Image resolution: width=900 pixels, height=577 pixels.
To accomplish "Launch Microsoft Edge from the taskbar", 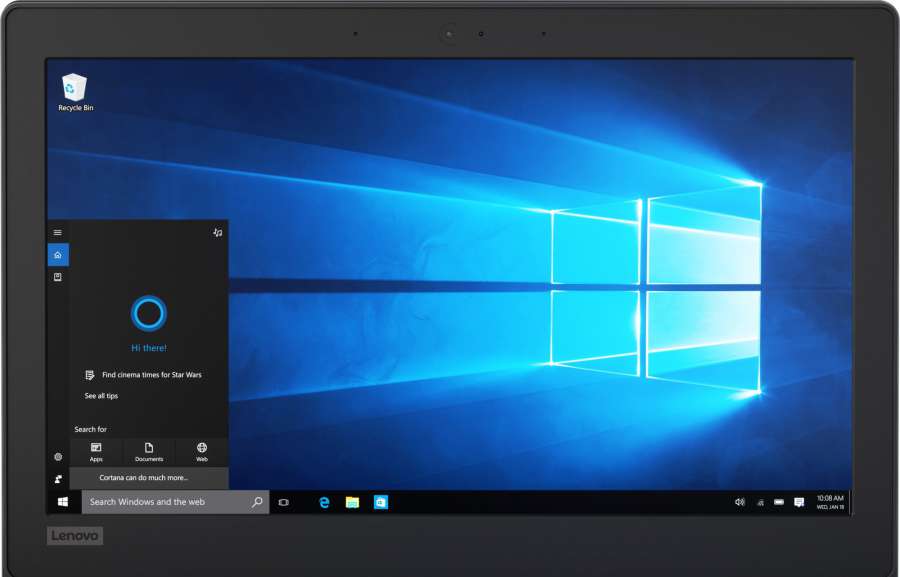I will pyautogui.click(x=324, y=502).
